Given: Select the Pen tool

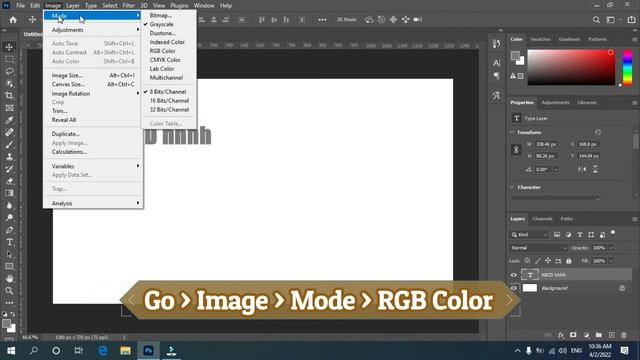Looking at the screenshot, I should pos(9,230).
